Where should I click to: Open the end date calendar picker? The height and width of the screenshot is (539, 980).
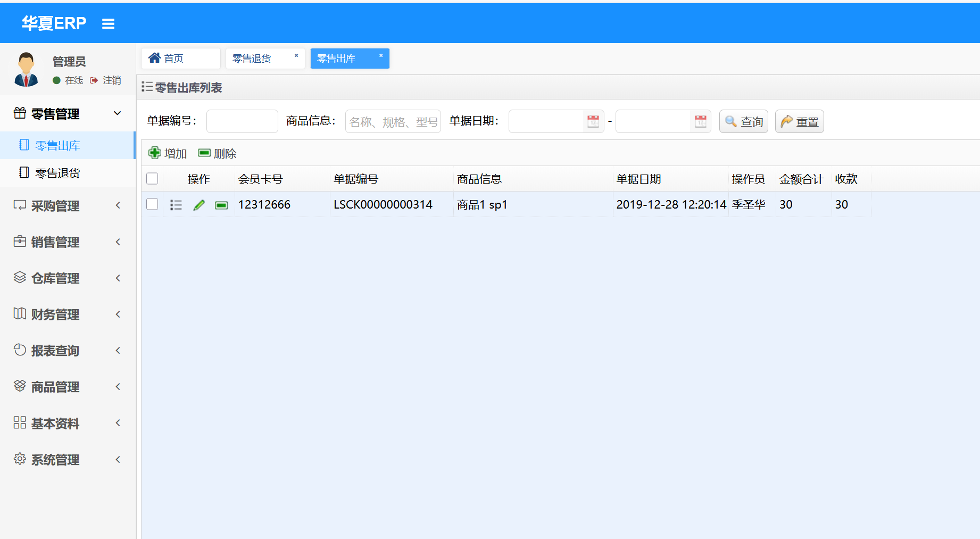pyautogui.click(x=701, y=121)
